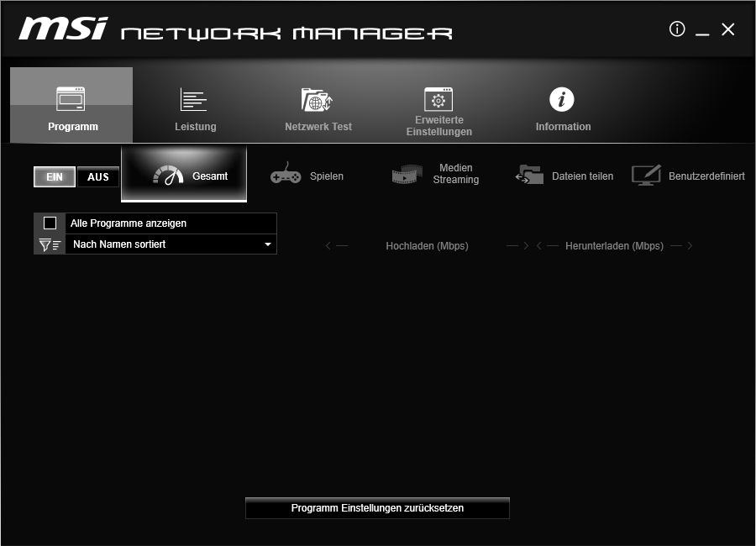Select the Gesamt speedometer mode
This screenshot has height=546, width=756.
[x=184, y=174]
